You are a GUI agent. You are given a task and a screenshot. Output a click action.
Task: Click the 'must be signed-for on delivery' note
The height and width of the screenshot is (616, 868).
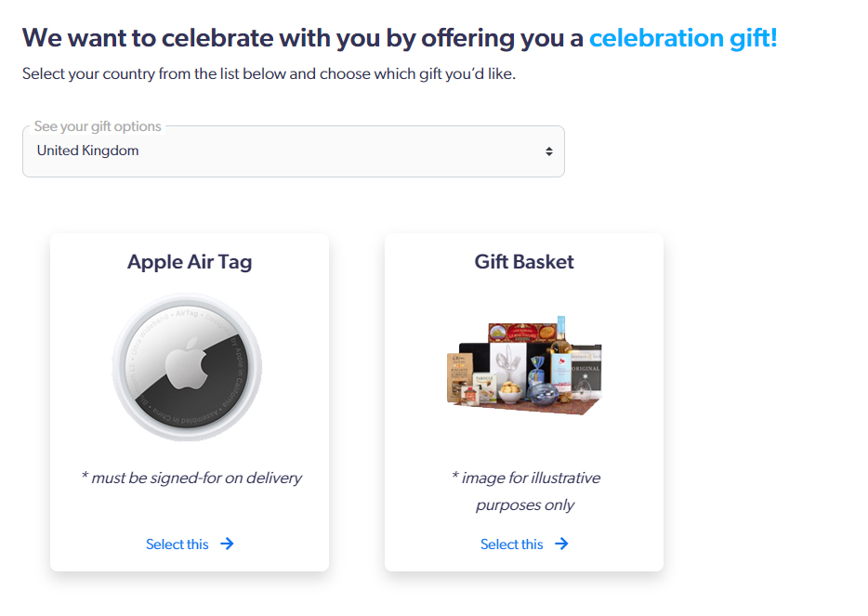191,478
